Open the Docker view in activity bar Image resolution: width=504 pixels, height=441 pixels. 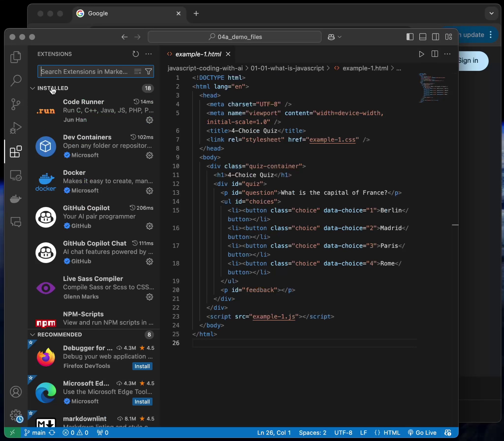16,199
